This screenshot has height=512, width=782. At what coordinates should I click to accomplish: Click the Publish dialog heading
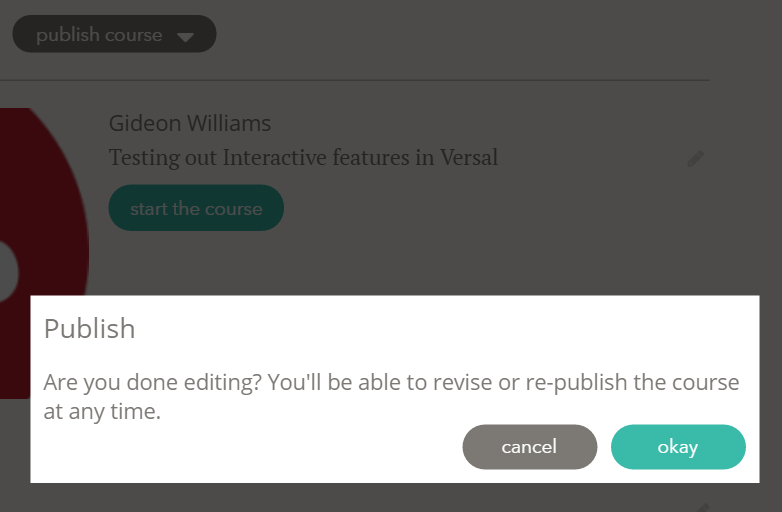coord(89,328)
